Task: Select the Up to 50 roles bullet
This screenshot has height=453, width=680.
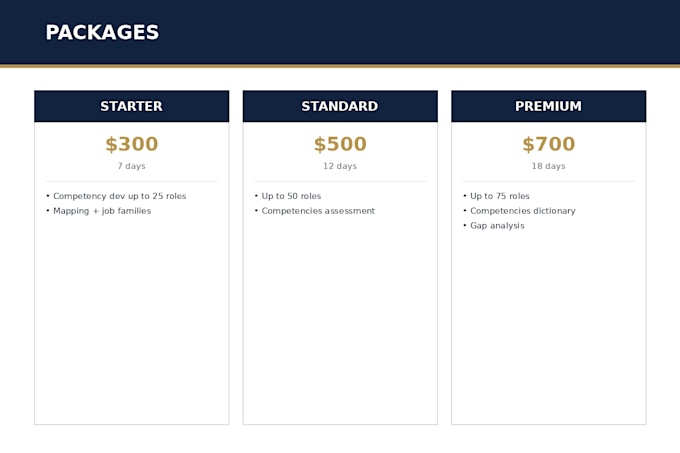Action: pos(288,196)
